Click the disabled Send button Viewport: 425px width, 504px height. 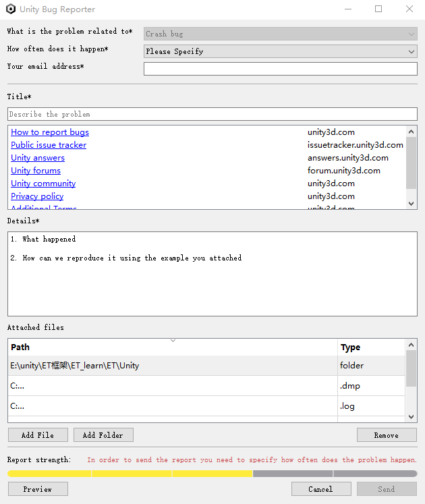(x=387, y=489)
